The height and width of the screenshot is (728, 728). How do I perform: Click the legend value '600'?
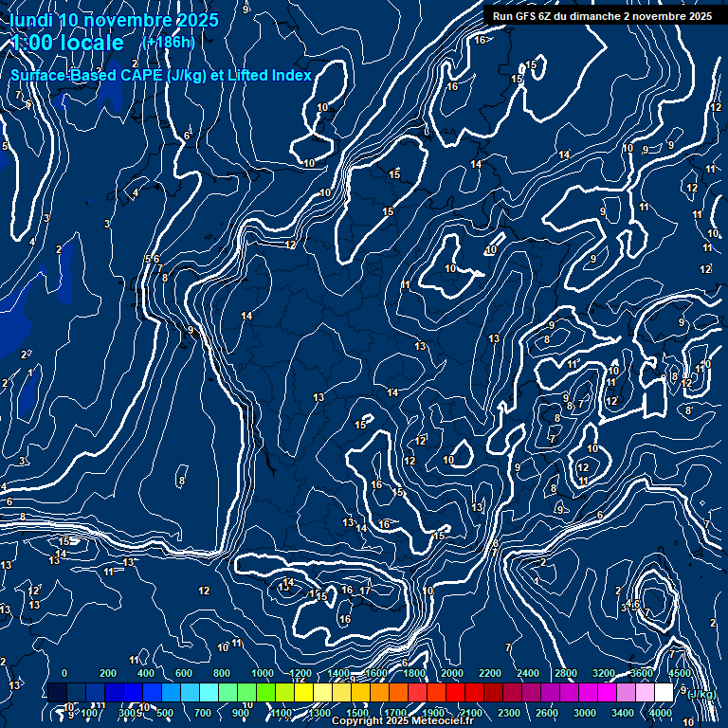(x=183, y=673)
